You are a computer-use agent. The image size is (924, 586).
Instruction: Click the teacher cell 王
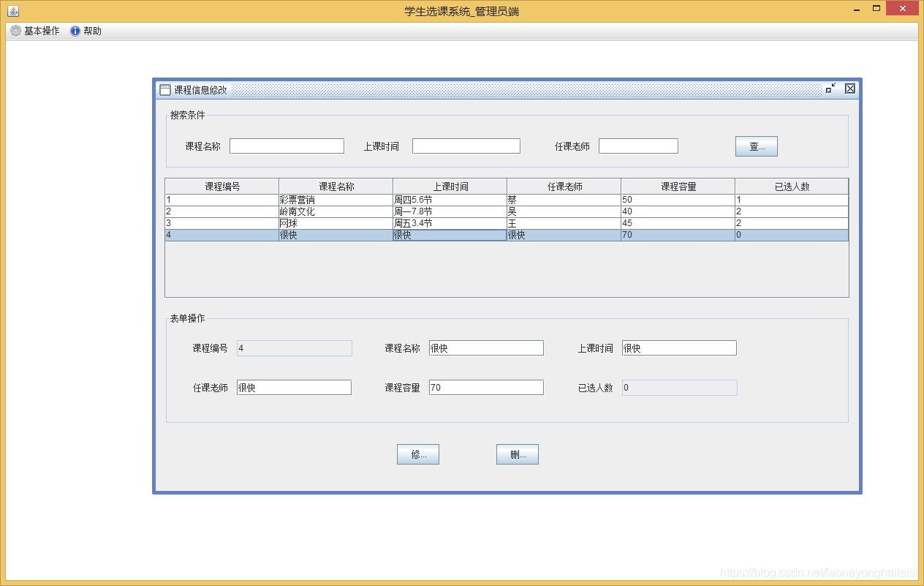564,223
